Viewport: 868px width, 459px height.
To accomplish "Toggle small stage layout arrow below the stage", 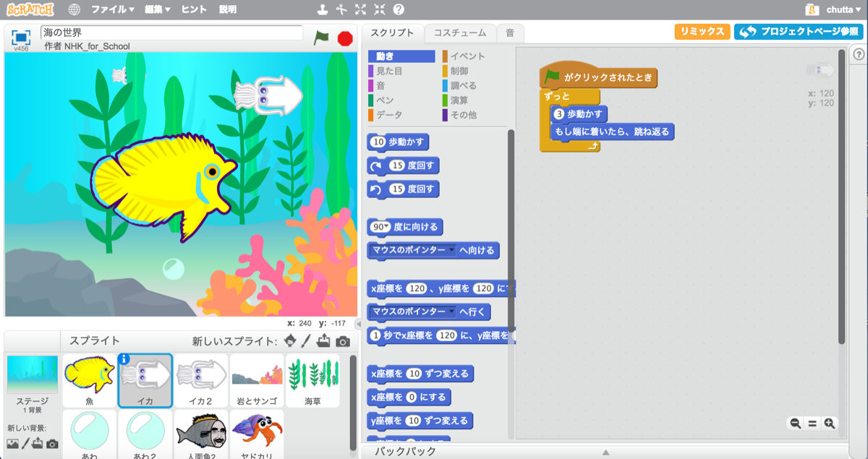I will pyautogui.click(x=357, y=324).
